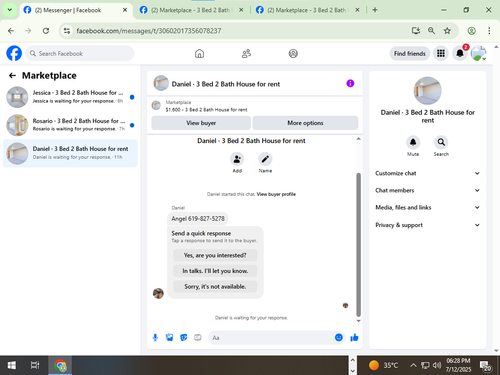Click the chat scrollbar thumb

click(359, 244)
